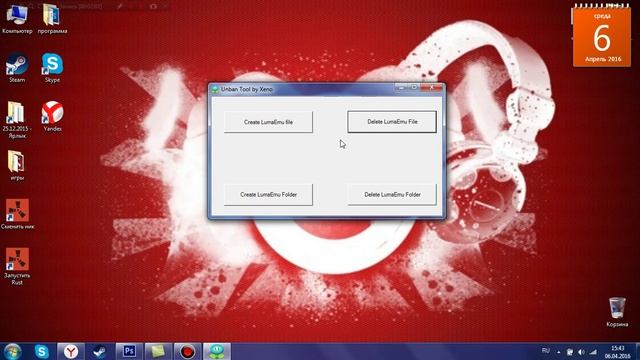Click Create LumaEmu file button
This screenshot has height=360, width=640.
tap(268, 122)
